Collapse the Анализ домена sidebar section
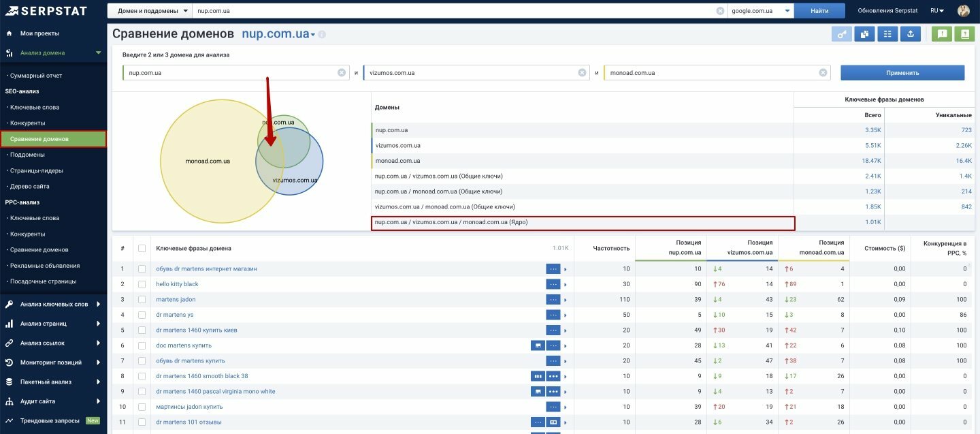 coord(98,52)
